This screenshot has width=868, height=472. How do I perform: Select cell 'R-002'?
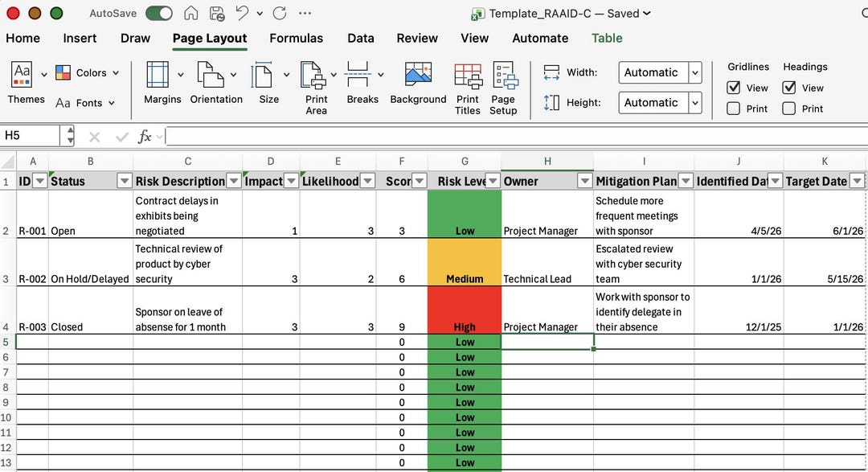(32, 262)
